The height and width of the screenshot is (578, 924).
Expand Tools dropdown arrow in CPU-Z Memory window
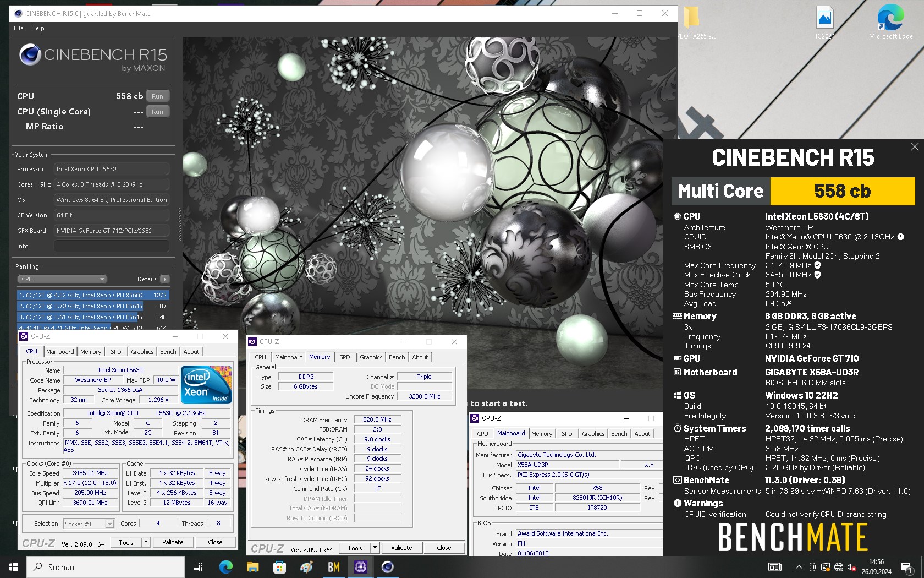(375, 548)
